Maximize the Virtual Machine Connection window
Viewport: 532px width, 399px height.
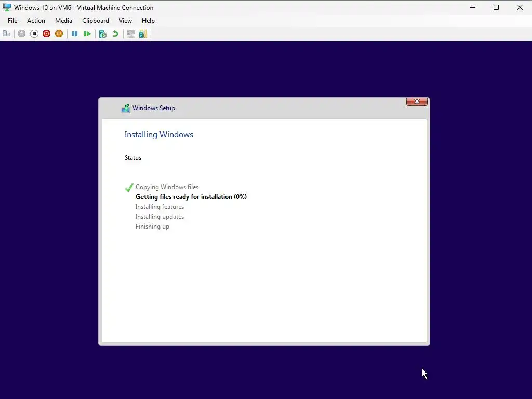496,7
